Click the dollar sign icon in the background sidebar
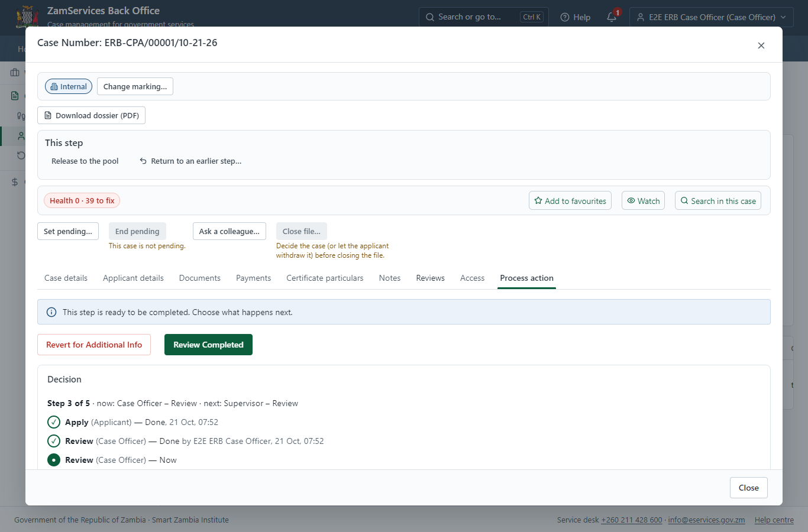808x532 pixels. [x=15, y=182]
